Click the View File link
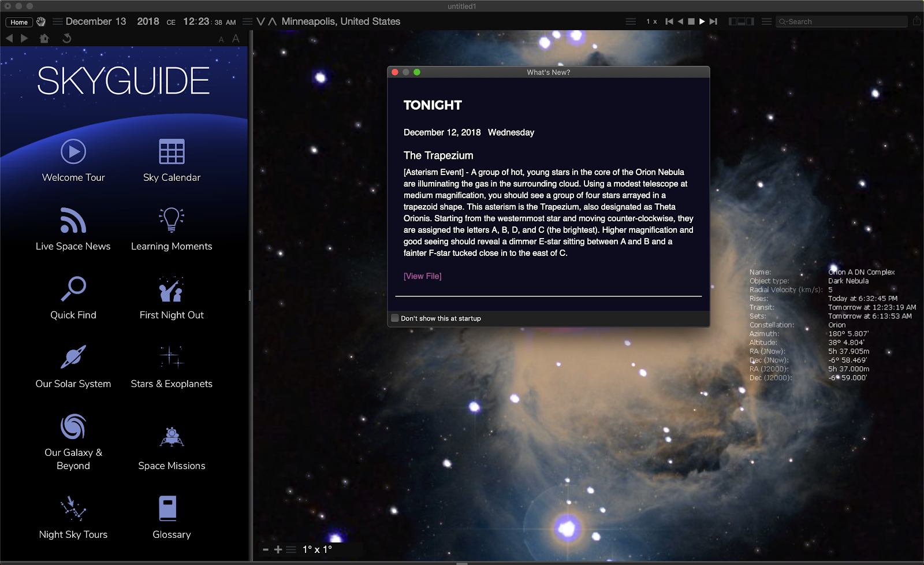 (422, 276)
